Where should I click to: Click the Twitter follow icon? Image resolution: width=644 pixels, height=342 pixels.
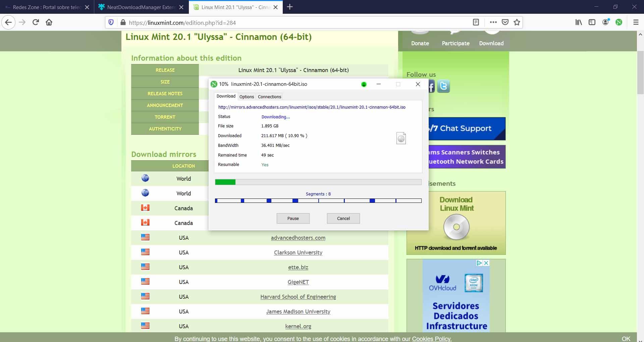point(443,86)
